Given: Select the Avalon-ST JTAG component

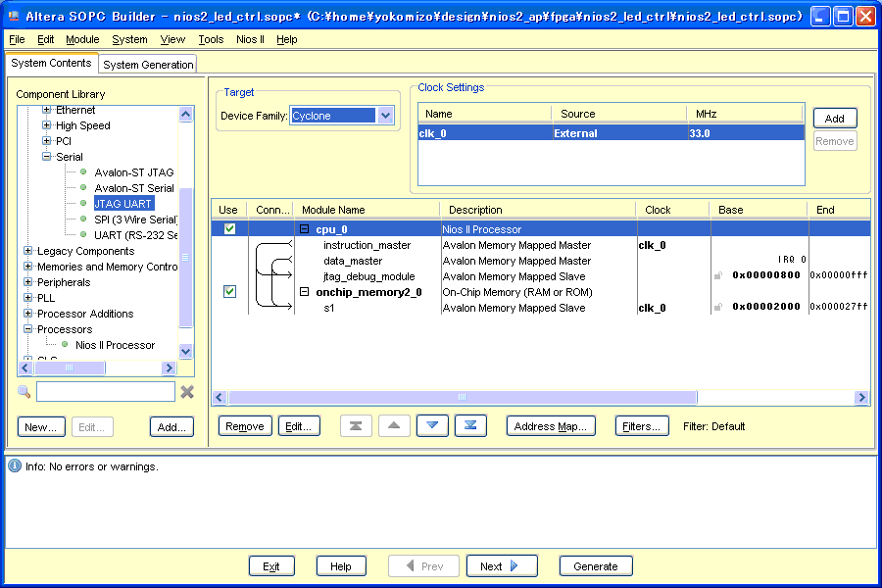Looking at the screenshot, I should pyautogui.click(x=134, y=172).
